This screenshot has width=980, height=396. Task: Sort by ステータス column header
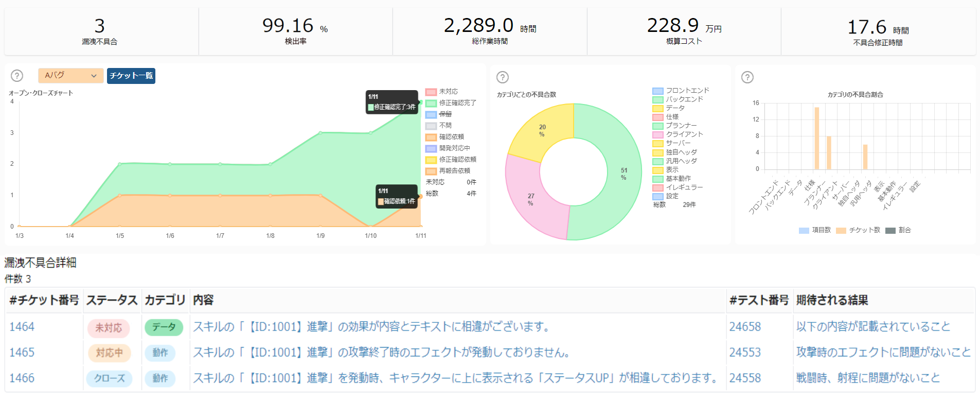(x=112, y=300)
